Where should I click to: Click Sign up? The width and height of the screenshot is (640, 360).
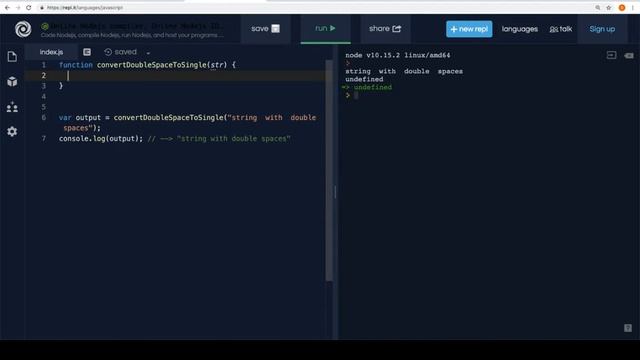pyautogui.click(x=602, y=29)
